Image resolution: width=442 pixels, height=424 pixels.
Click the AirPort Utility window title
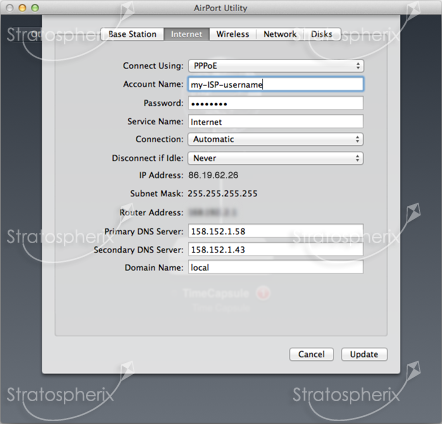(221, 8)
